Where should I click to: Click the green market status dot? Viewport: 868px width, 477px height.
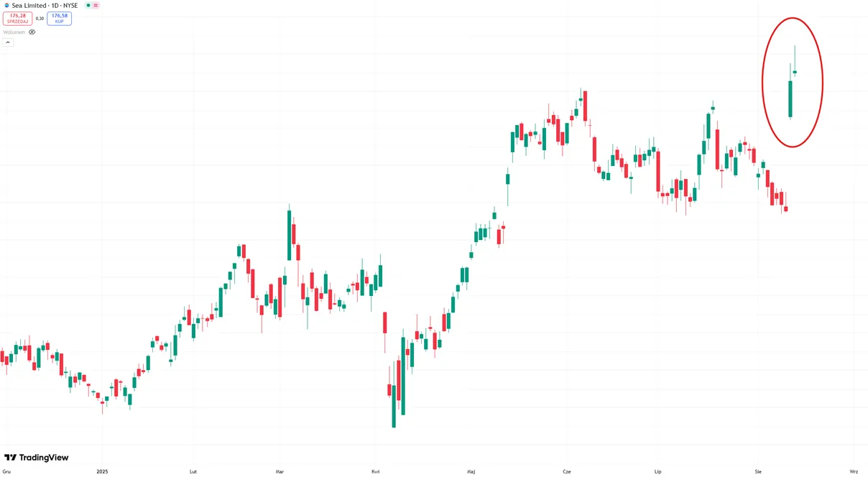[88, 5]
